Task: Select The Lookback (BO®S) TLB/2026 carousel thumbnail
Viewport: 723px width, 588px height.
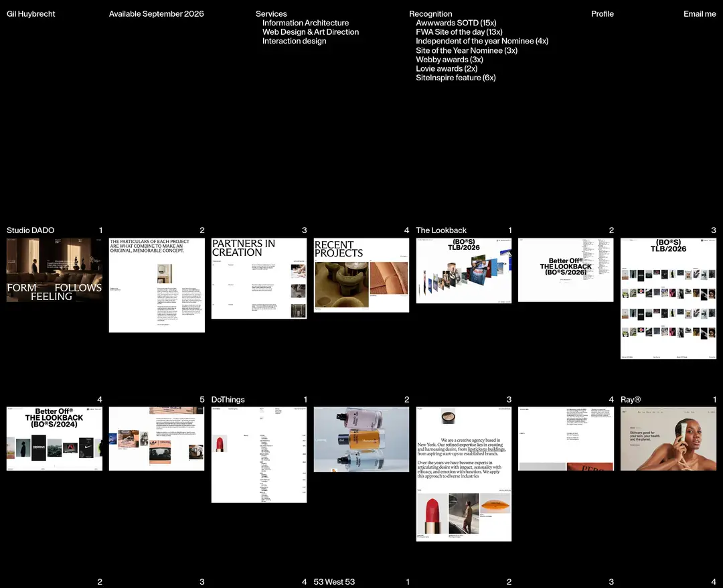Action: point(463,271)
